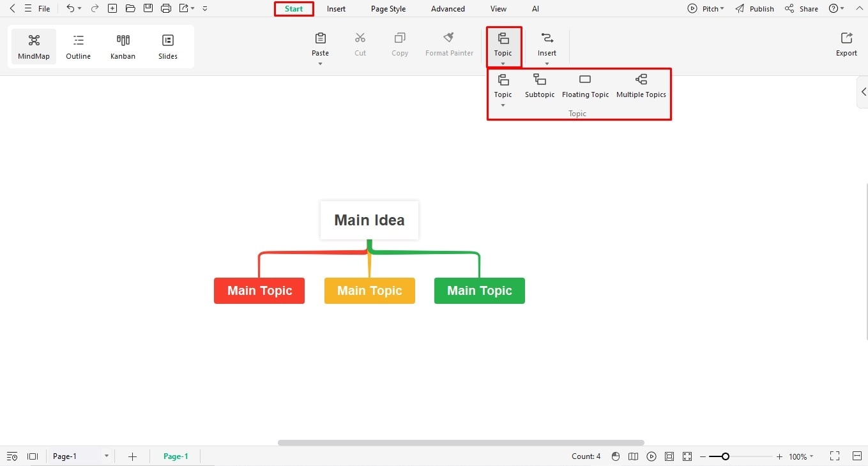Publish the mind map

click(754, 9)
